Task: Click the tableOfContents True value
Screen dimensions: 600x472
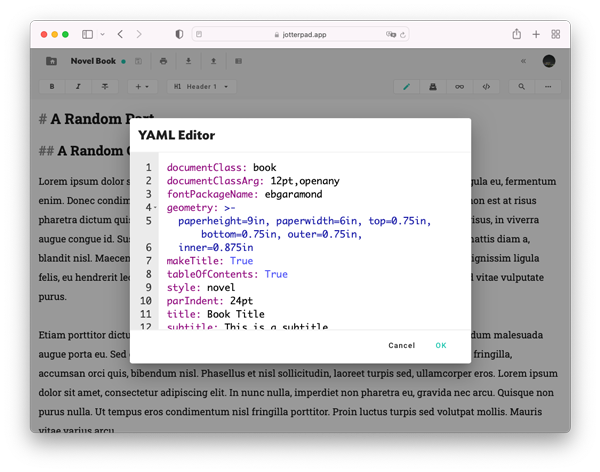Action: coord(276,274)
